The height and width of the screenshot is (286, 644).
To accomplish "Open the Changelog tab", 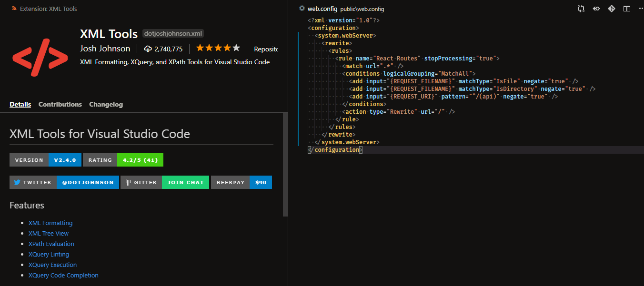I will pyautogui.click(x=106, y=104).
